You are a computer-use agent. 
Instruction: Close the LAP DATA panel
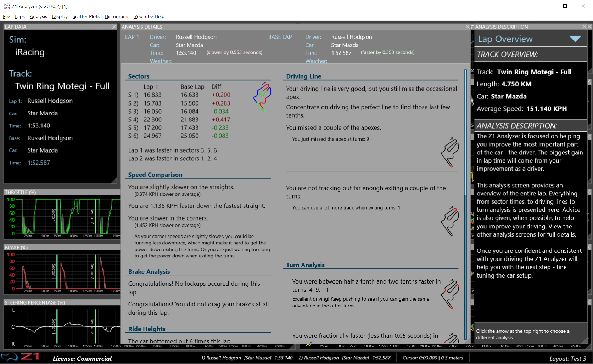click(114, 27)
